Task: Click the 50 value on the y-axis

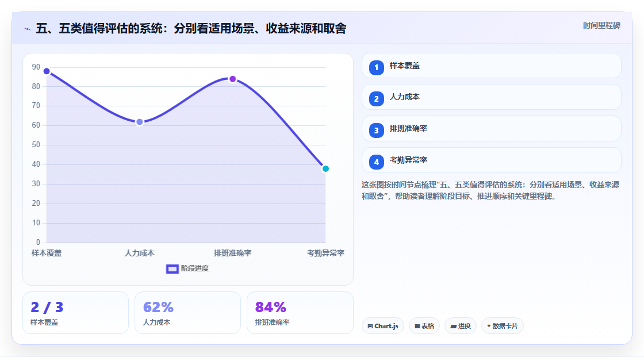Action: 36,145
